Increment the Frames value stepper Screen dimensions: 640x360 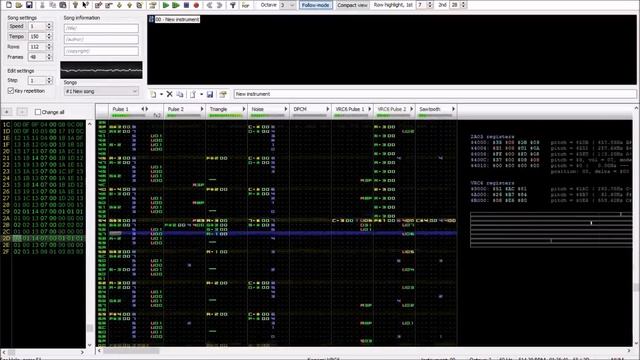[49, 55]
